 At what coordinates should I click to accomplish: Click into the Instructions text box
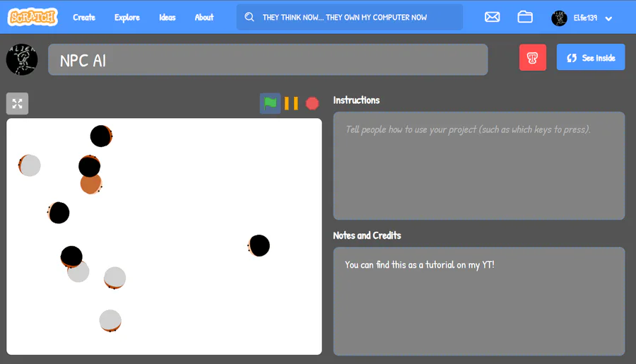(479, 165)
